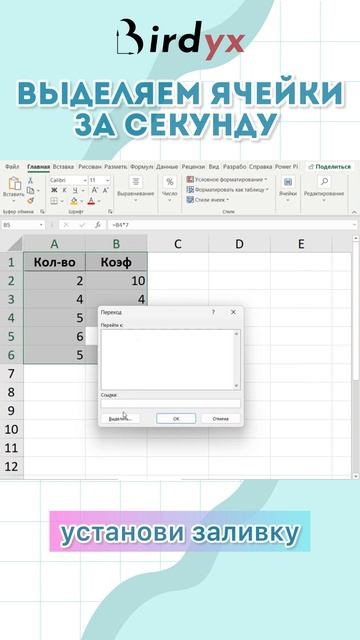
Task: Open the fill color dropdown arrow
Action: coord(81,201)
